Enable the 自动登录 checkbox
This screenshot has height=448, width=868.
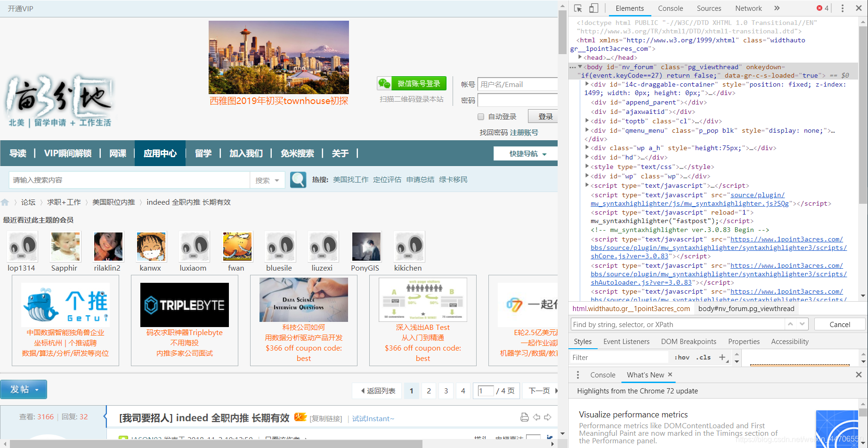[x=481, y=117]
